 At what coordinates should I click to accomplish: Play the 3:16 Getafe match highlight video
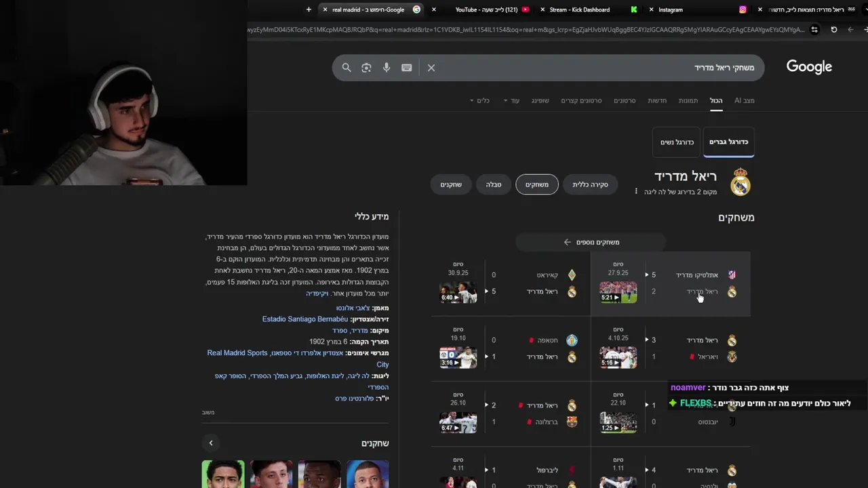point(458,357)
